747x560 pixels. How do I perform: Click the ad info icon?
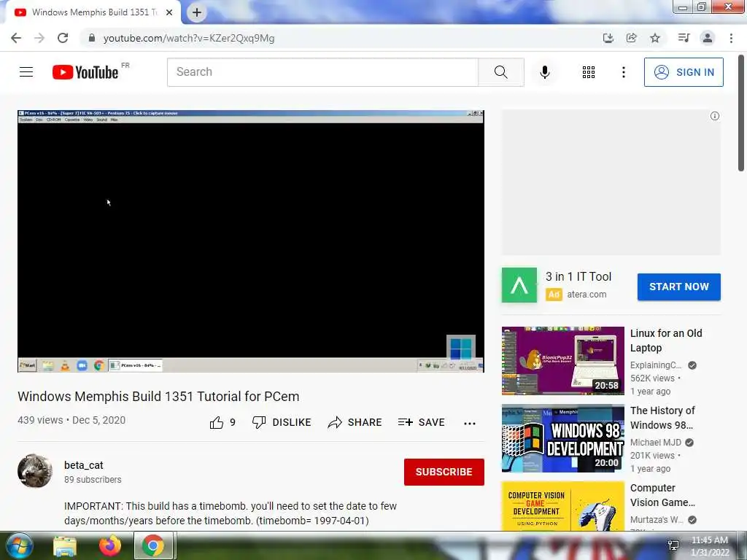tap(715, 116)
